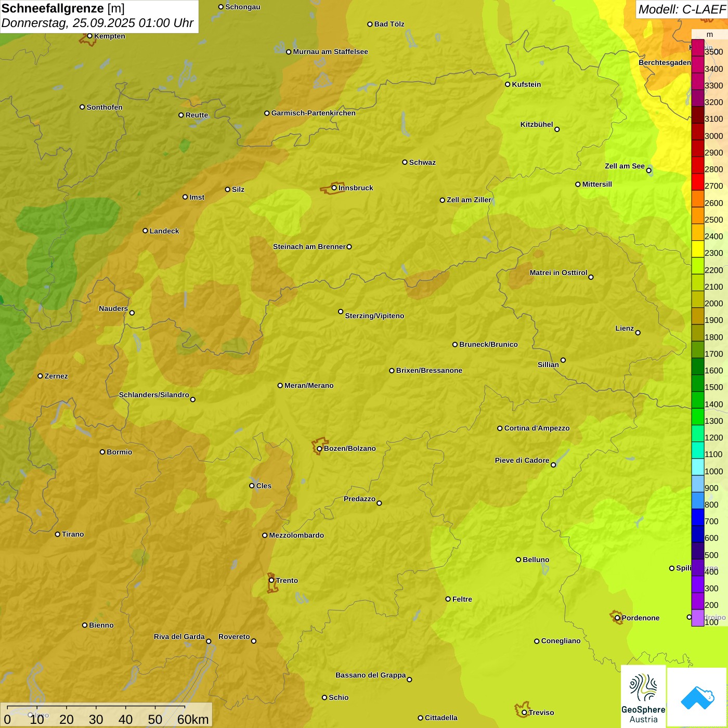Click the Bad Tölz location dot
Image resolution: width=728 pixels, height=728 pixels.
point(370,24)
